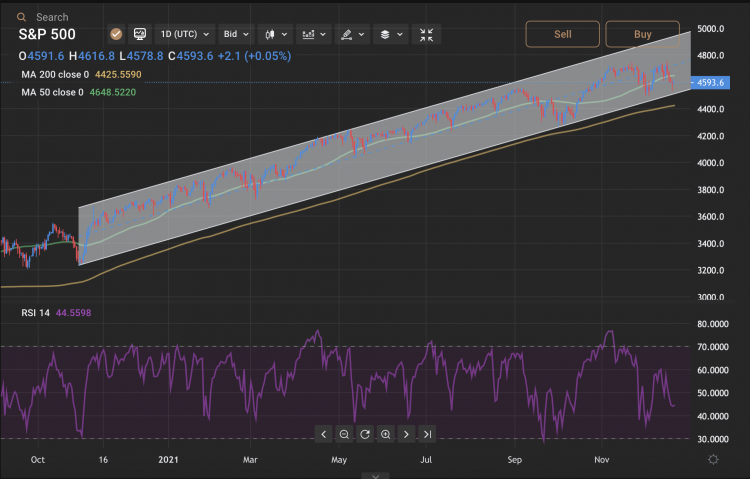The height and width of the screenshot is (479, 750).
Task: Click the 4000.0 price axis label
Action: tap(710, 163)
